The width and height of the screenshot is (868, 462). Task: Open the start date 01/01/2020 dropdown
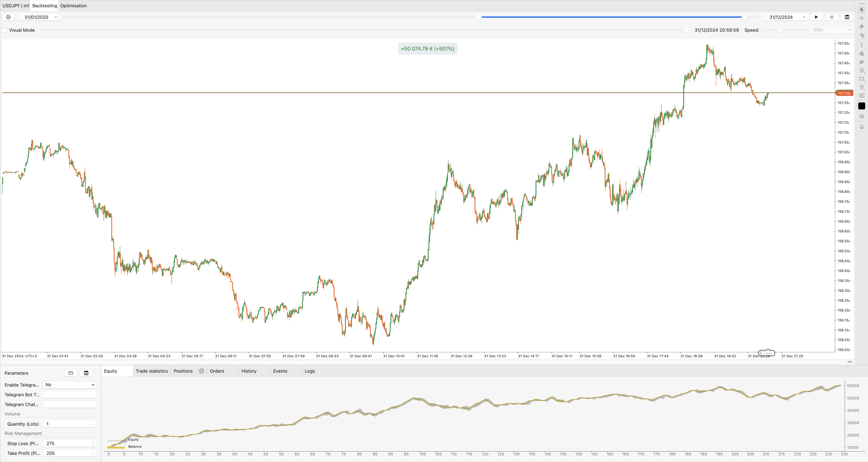pyautogui.click(x=56, y=17)
